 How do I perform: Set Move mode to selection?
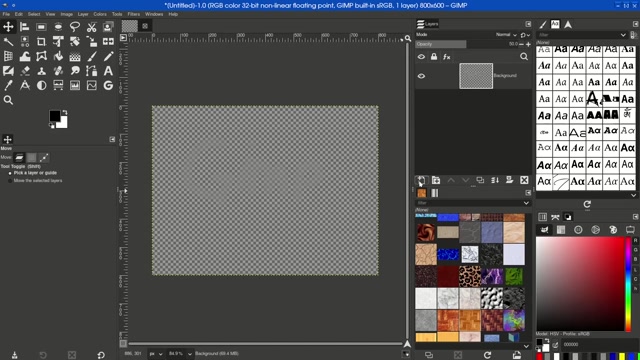31,158
